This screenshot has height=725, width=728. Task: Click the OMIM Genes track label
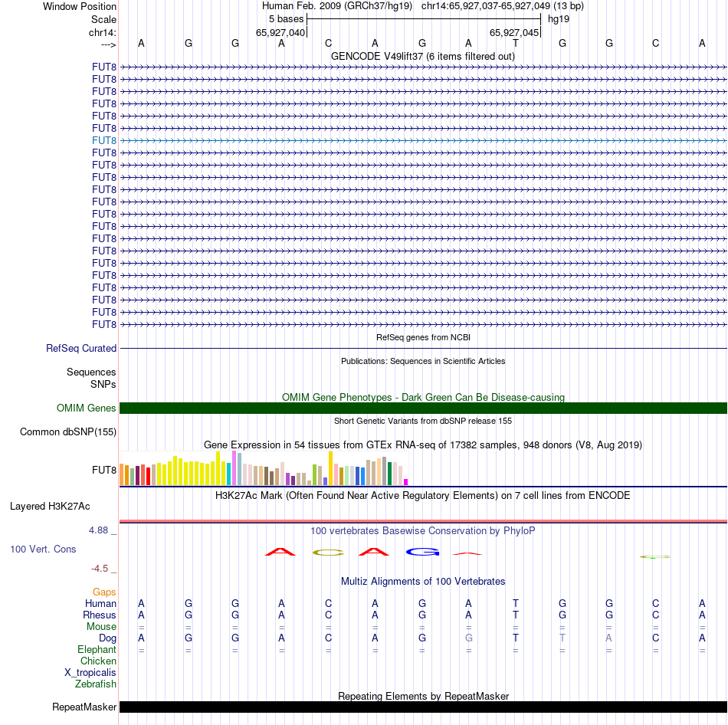(87, 408)
